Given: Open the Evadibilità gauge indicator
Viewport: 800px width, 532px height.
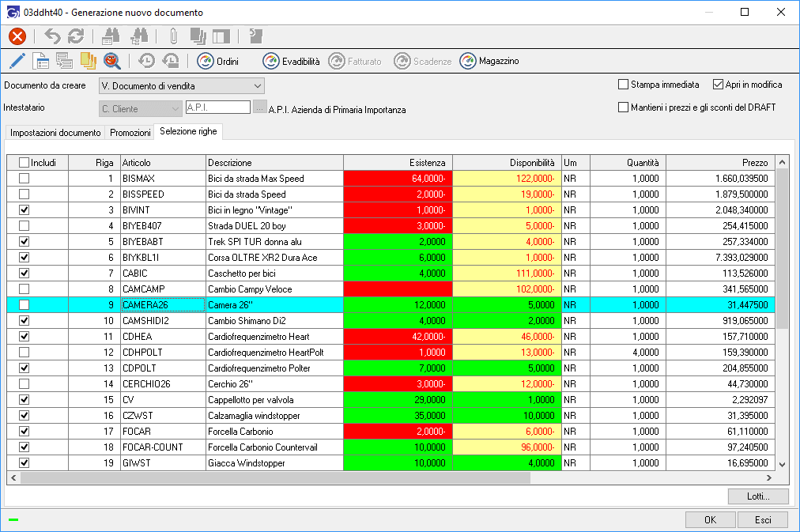Looking at the screenshot, I should [292, 61].
